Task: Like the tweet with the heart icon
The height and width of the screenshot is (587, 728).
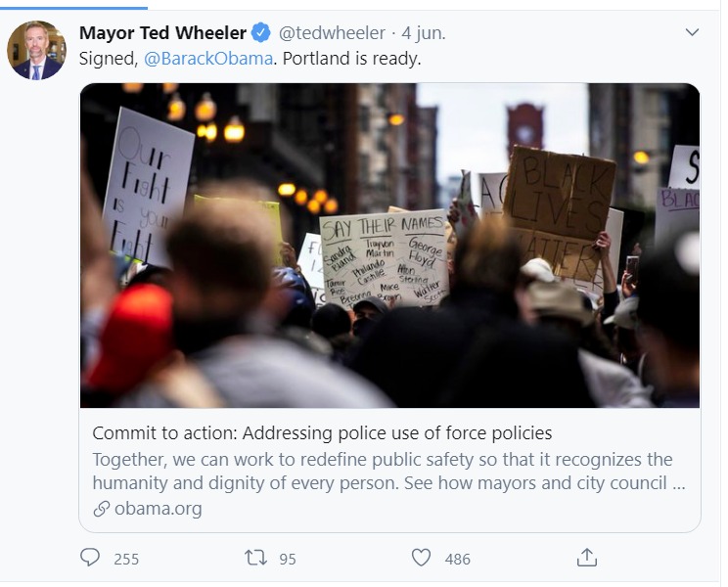Action: [421, 558]
